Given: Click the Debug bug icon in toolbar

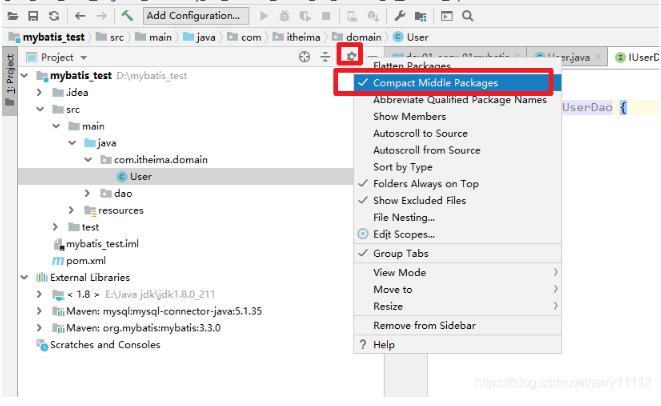Looking at the screenshot, I should click(x=285, y=16).
